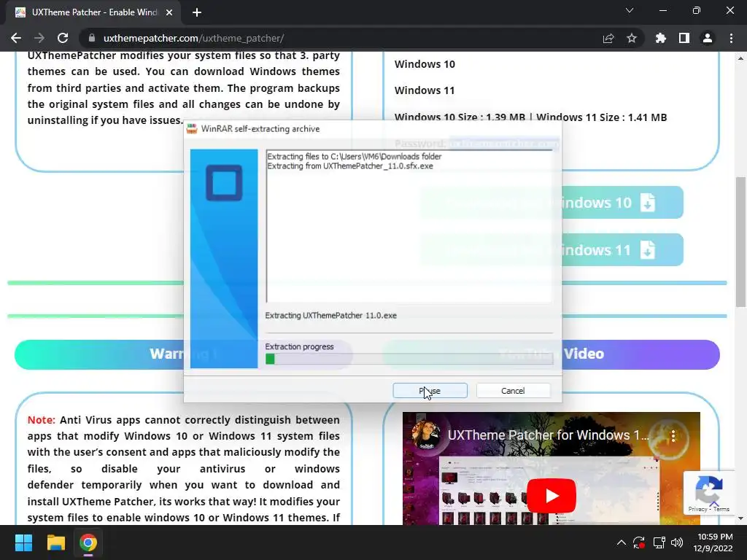747x560 pixels.
Task: Go forward in Chrome browser
Action: pyautogui.click(x=39, y=38)
